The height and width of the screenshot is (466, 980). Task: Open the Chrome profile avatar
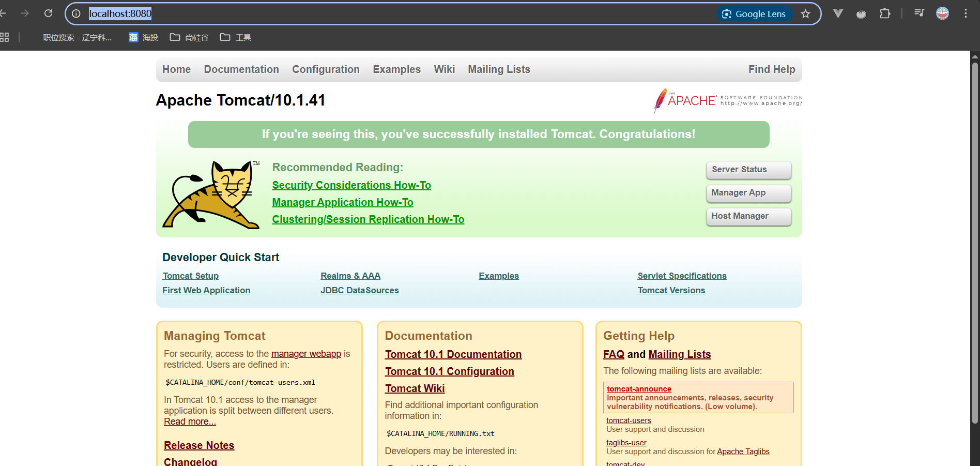pyautogui.click(x=942, y=14)
